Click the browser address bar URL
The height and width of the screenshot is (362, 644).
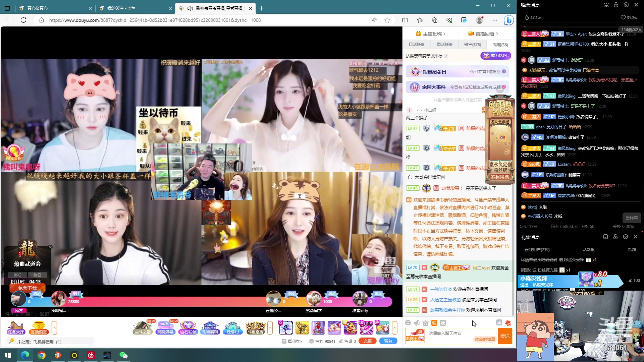click(155, 20)
